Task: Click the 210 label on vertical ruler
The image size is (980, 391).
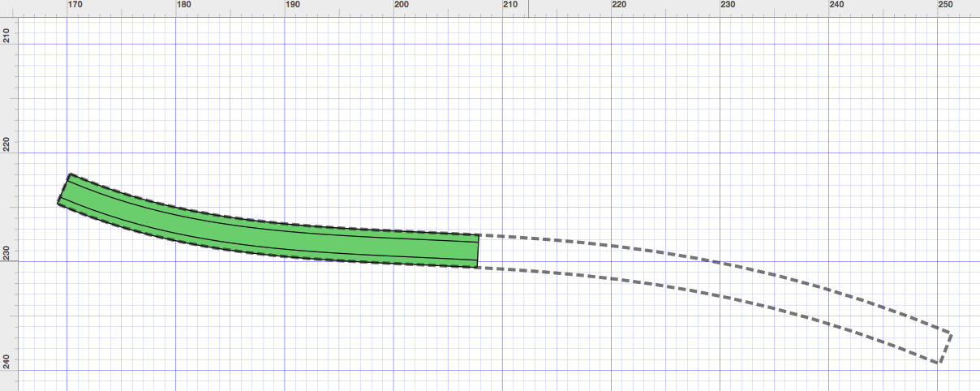Action: (7, 37)
